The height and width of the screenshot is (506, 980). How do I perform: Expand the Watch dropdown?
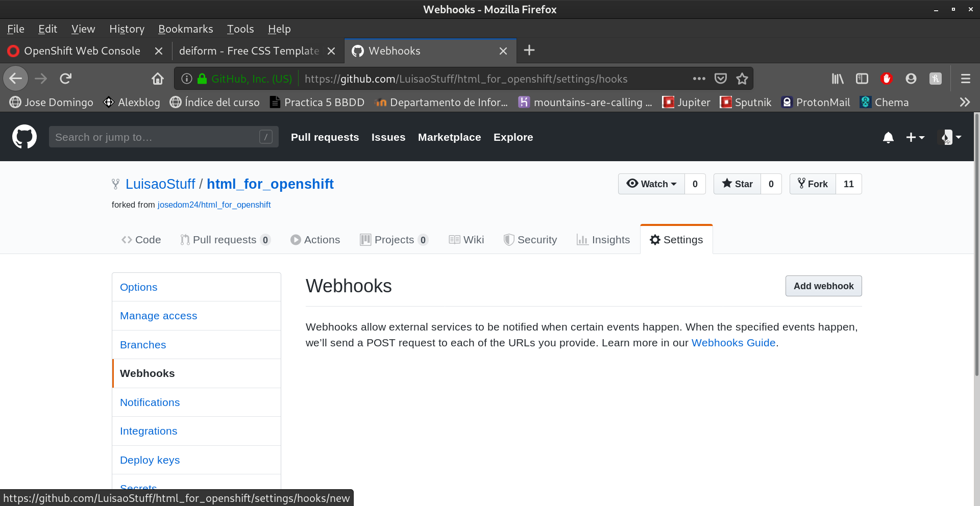pos(652,184)
